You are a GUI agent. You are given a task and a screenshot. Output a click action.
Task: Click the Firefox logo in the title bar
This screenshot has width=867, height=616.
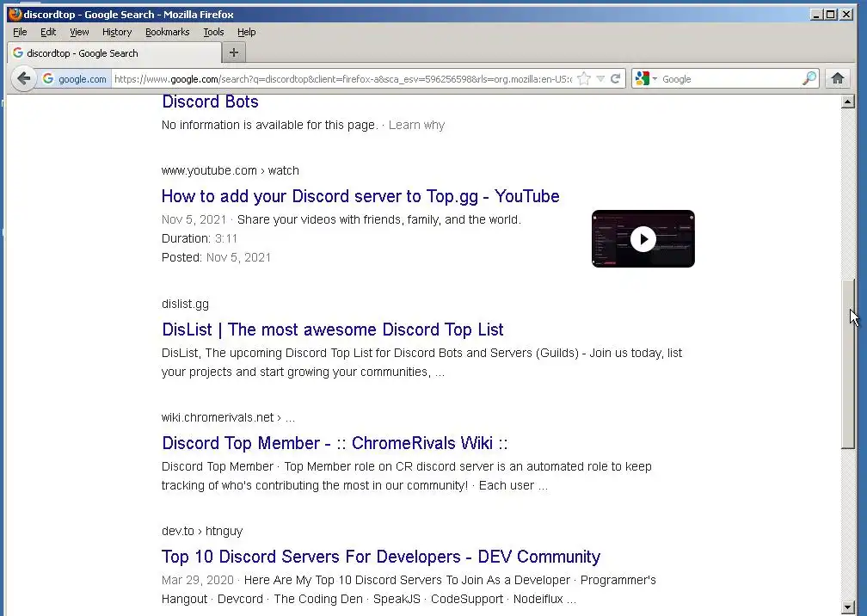15,14
